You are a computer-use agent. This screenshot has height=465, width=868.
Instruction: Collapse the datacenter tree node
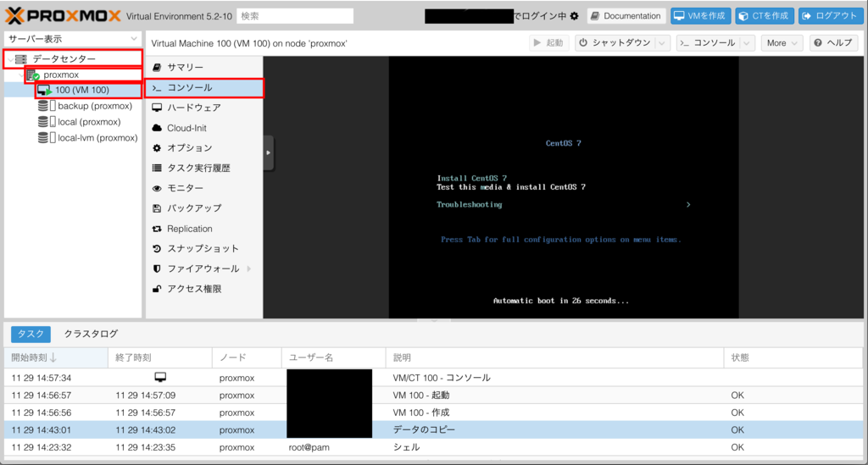(x=10, y=58)
